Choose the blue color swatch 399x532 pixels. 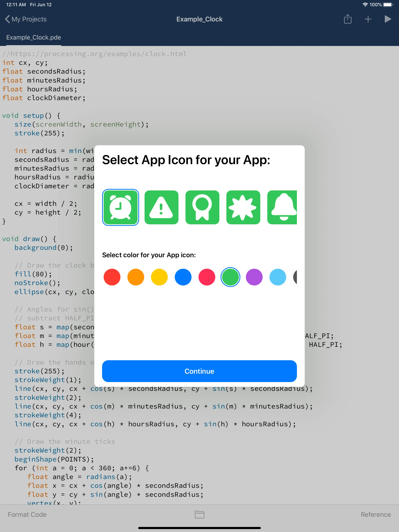pos(183,277)
